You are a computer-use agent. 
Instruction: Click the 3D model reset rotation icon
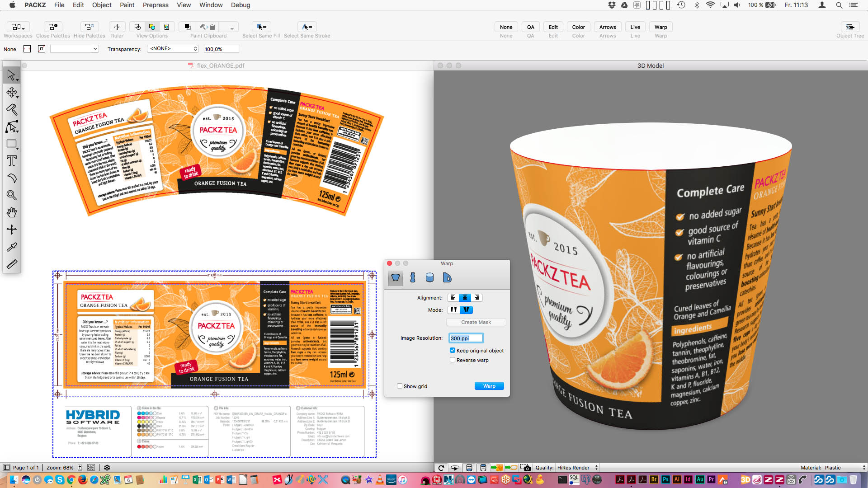(x=441, y=468)
